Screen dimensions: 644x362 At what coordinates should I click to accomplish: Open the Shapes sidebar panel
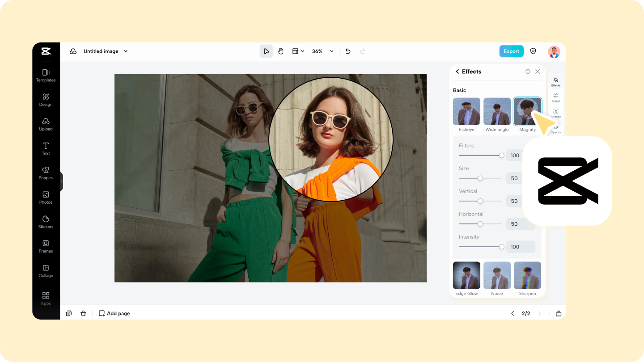tap(46, 173)
